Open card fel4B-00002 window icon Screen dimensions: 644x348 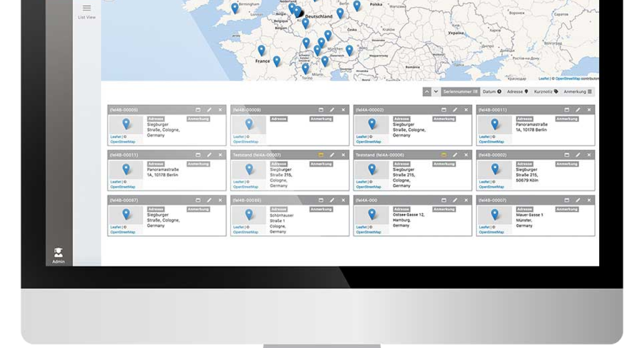pos(567,155)
